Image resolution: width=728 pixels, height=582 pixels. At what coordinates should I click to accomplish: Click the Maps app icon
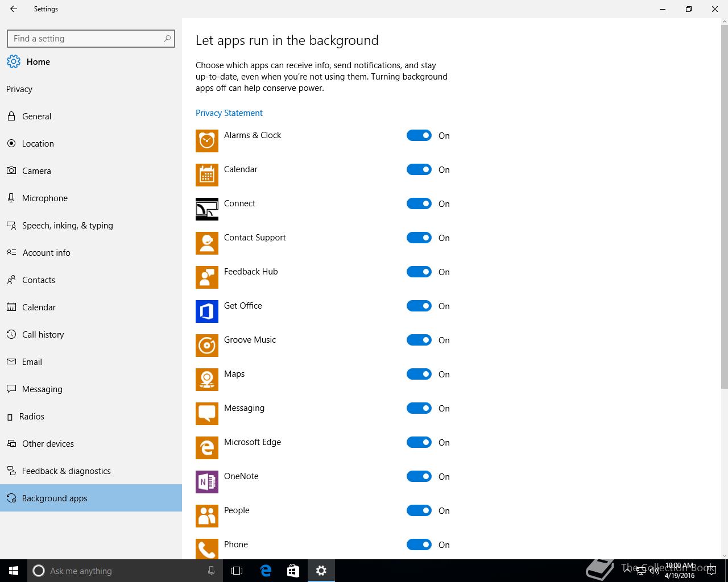pyautogui.click(x=207, y=380)
